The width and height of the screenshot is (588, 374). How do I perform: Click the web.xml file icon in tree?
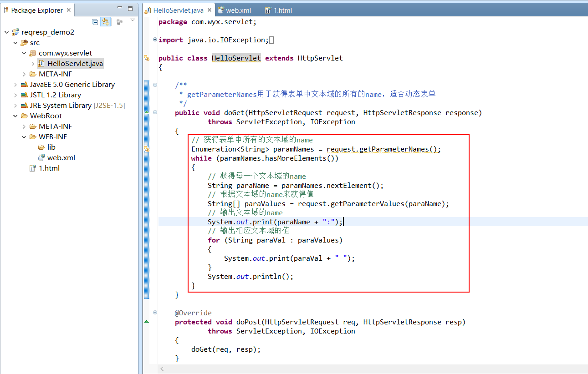41,158
